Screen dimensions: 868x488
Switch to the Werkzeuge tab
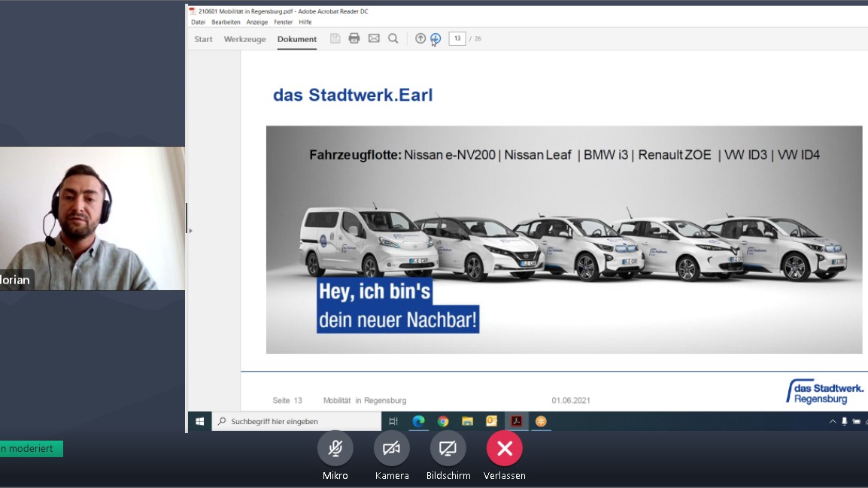pos(244,39)
